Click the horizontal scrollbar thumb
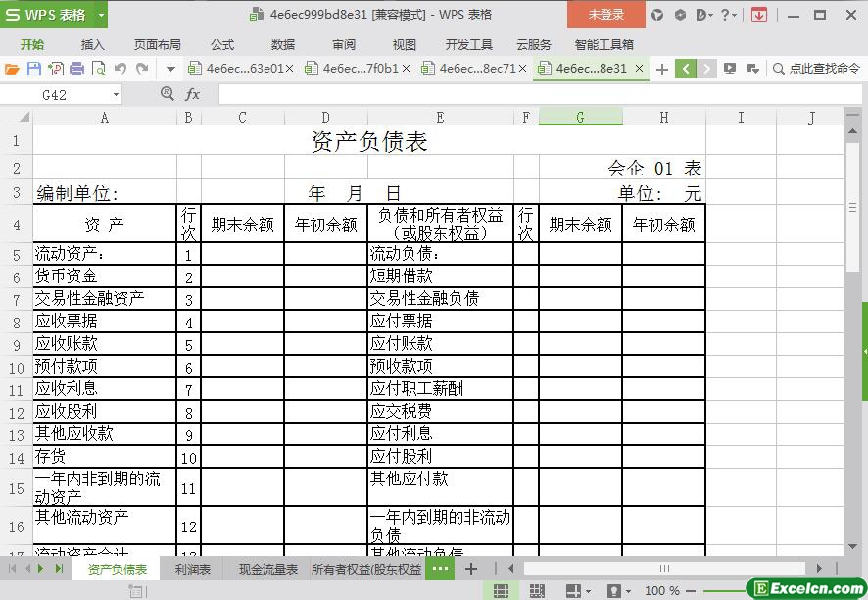Image resolution: width=868 pixels, height=600 pixels. click(x=664, y=568)
